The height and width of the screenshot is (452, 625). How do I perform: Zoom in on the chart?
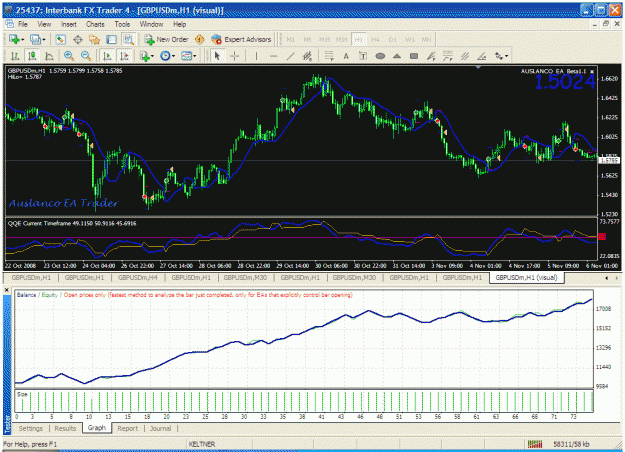(x=69, y=56)
